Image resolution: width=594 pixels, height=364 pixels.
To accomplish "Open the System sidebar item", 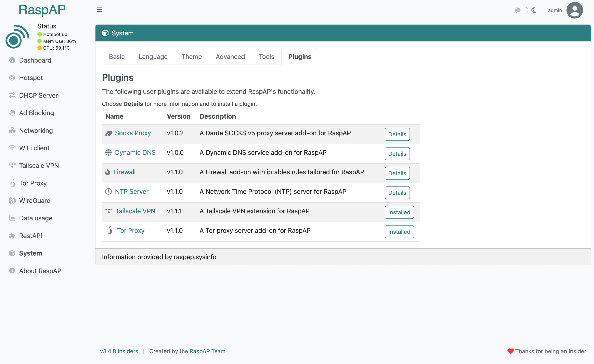I will click(x=30, y=253).
